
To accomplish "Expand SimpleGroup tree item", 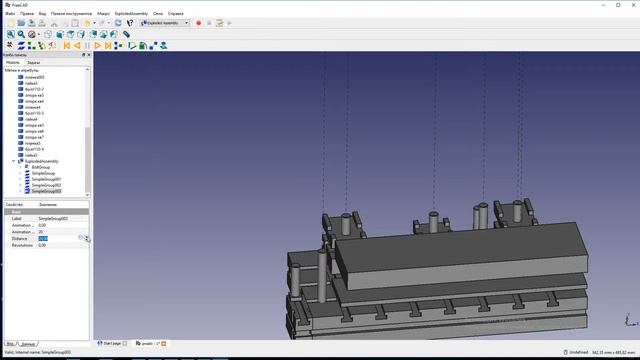I will coord(20,173).
